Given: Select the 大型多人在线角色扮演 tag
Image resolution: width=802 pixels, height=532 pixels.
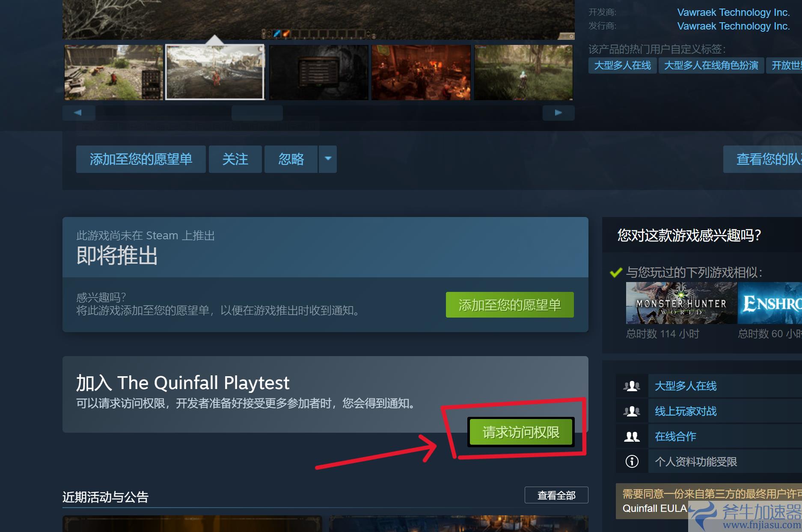Looking at the screenshot, I should 711,65.
